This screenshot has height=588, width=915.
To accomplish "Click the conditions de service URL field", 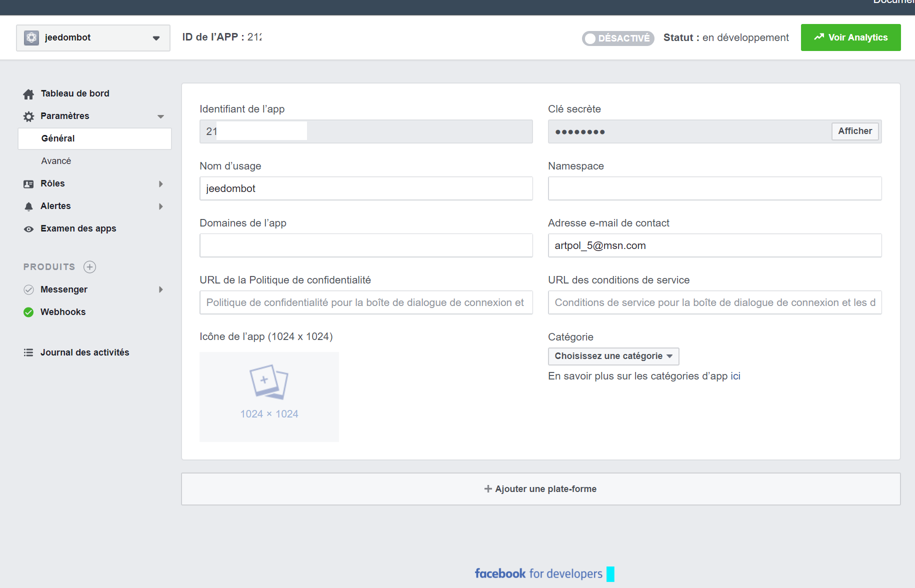I will (714, 302).
